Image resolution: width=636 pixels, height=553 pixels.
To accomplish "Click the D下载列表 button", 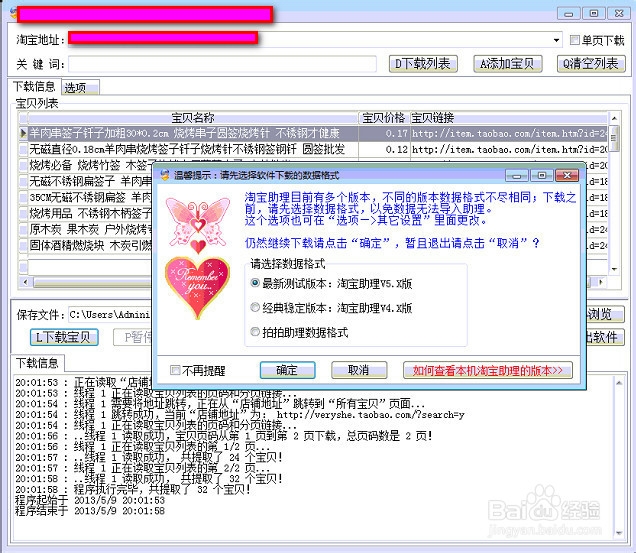I will (x=423, y=64).
